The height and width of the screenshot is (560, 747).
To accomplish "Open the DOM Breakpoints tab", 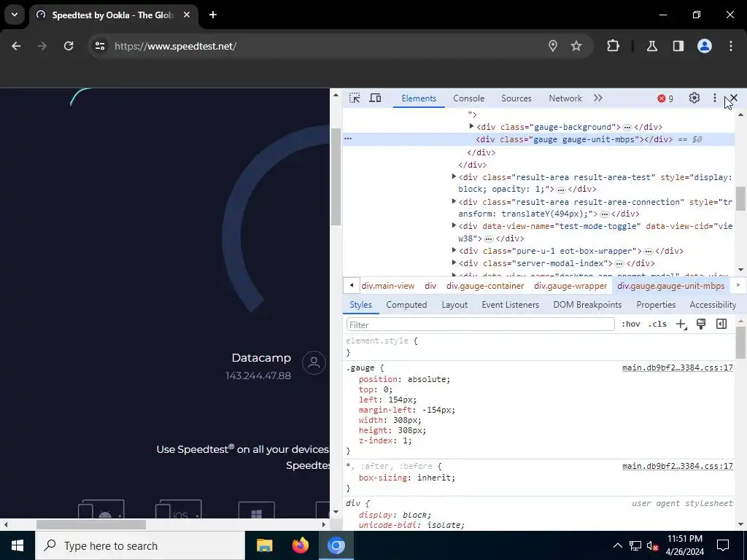I will (x=587, y=305).
